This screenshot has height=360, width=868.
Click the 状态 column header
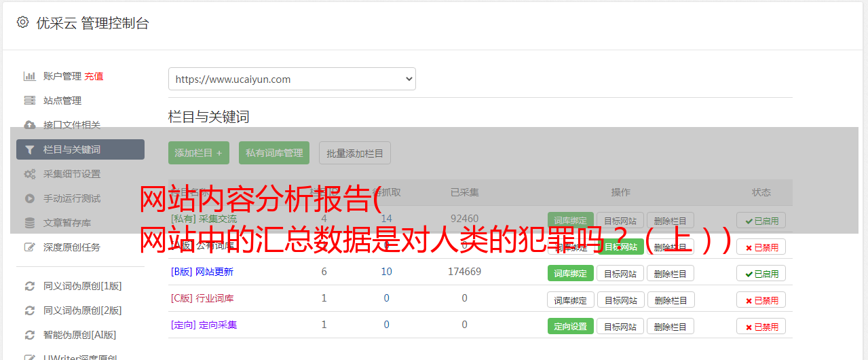click(x=761, y=192)
